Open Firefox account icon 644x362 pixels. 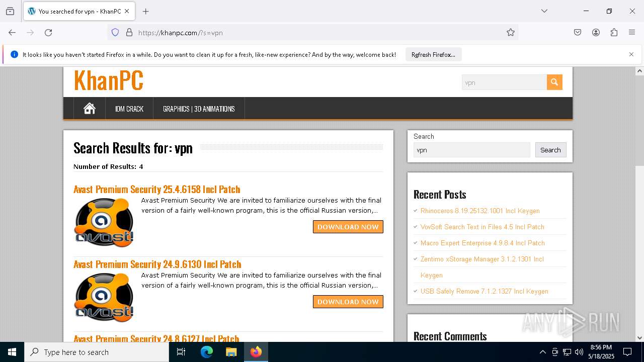tap(596, 33)
